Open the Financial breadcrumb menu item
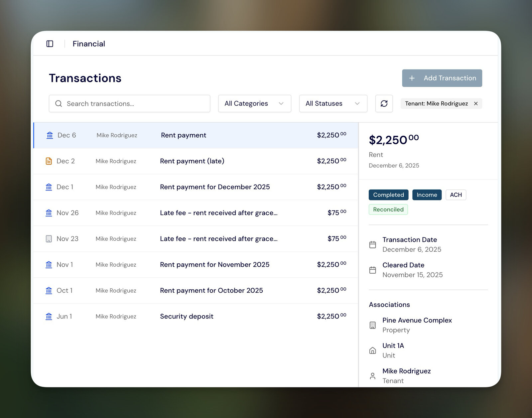The image size is (532, 418). click(x=88, y=44)
